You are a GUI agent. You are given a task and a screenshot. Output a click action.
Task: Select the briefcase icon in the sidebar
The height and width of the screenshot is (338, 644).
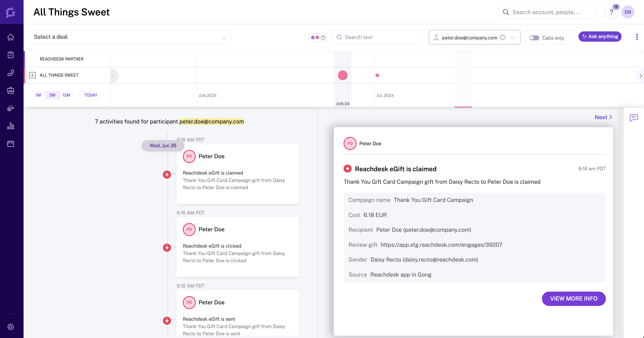click(x=11, y=90)
